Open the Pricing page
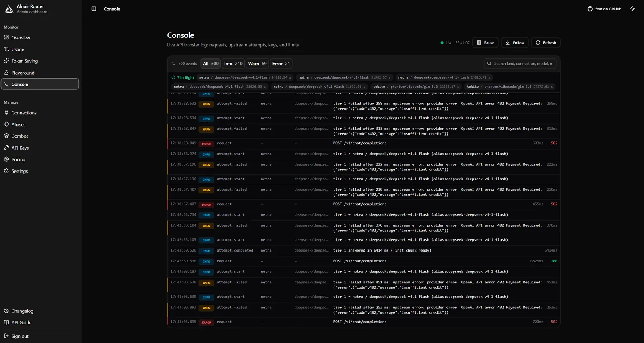The width and height of the screenshot is (644, 343). [40, 160]
